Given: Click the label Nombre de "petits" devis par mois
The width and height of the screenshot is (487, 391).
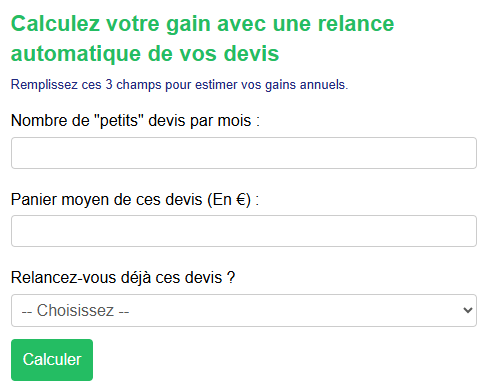Looking at the screenshot, I should click(135, 121).
